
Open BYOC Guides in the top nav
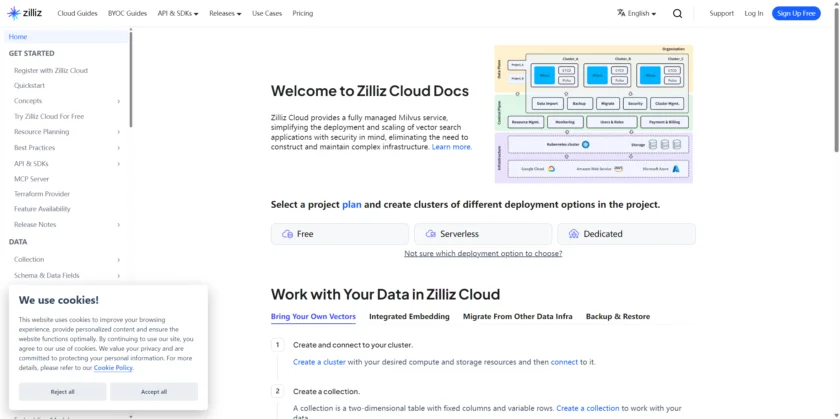128,13
